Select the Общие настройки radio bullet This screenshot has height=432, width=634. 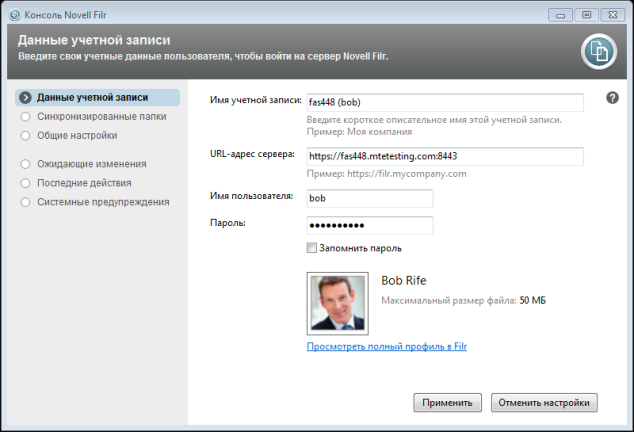25,135
